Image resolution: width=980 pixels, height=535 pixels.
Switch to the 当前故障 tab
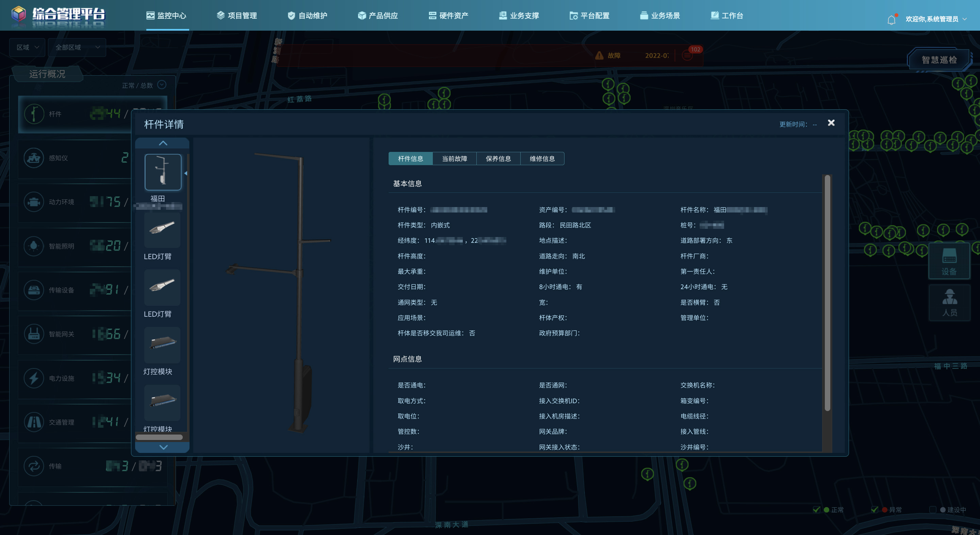(x=455, y=158)
